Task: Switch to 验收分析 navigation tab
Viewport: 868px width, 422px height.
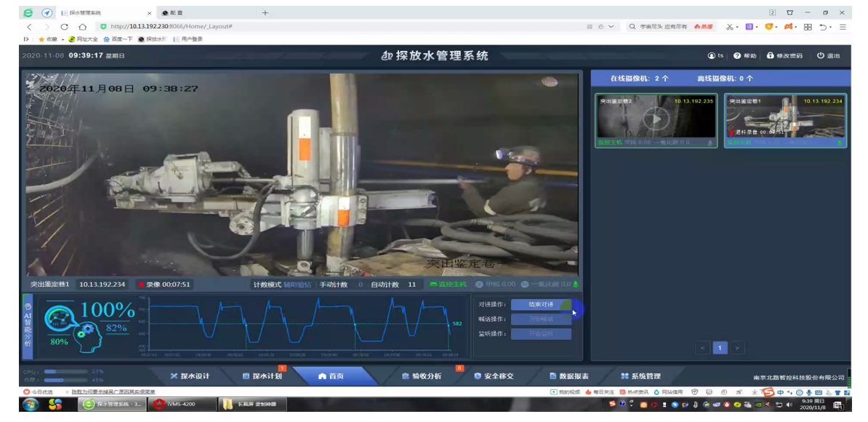Action: pyautogui.click(x=422, y=376)
